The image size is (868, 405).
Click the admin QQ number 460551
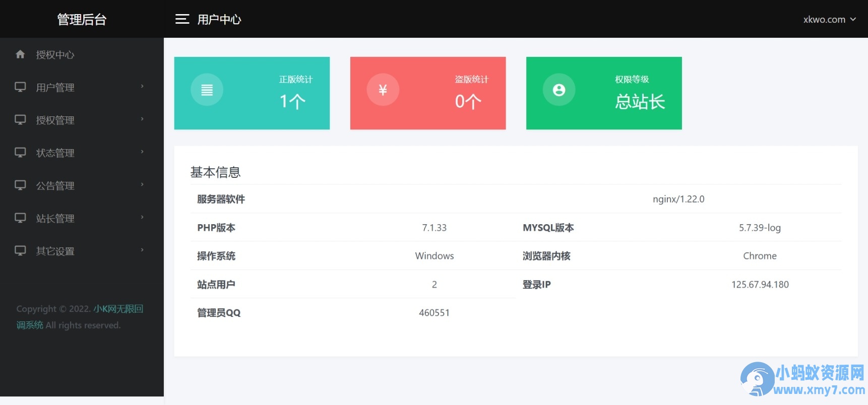[435, 313]
